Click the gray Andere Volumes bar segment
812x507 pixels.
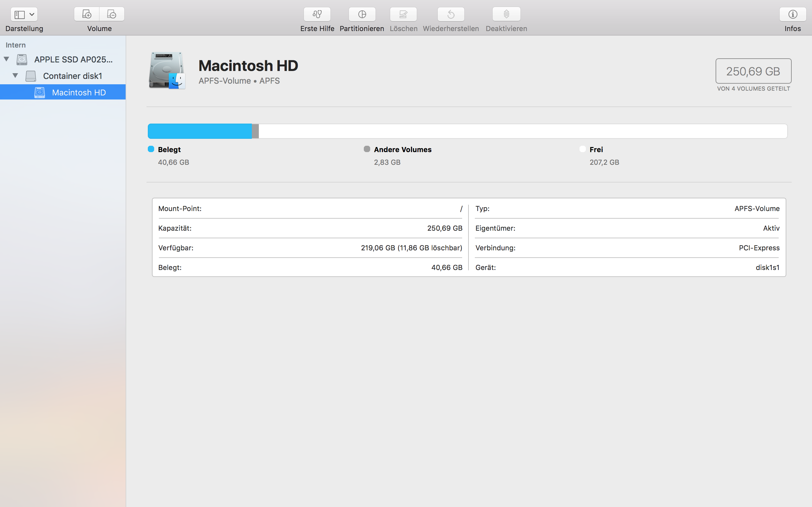click(x=255, y=131)
